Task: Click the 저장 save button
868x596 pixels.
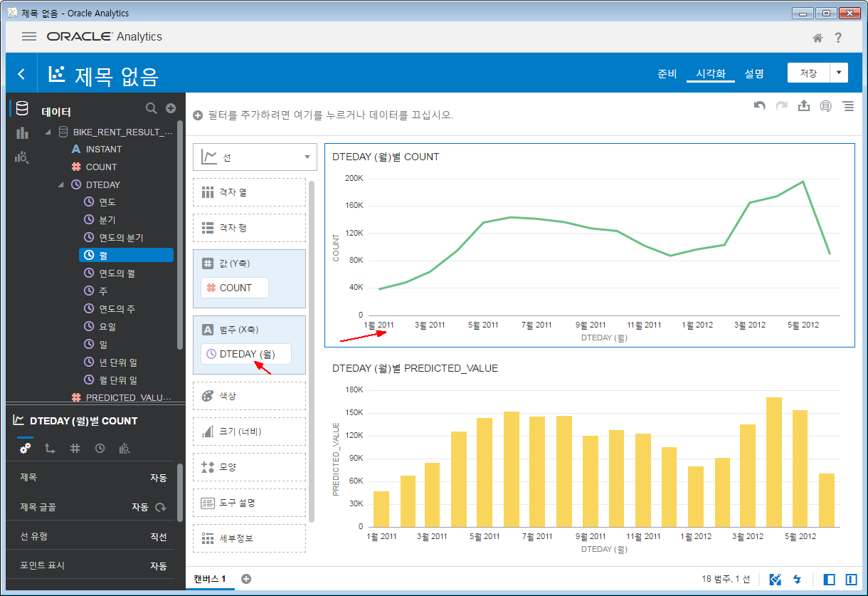Action: (809, 73)
